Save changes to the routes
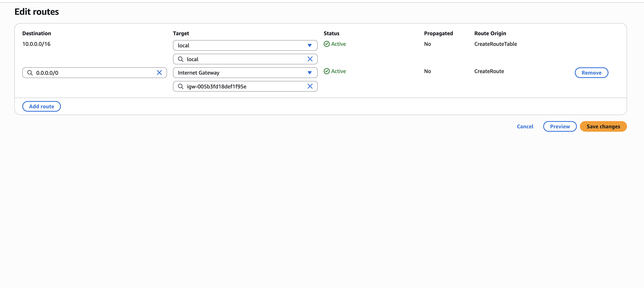Viewport: 644px width, 288px height. [x=603, y=126]
